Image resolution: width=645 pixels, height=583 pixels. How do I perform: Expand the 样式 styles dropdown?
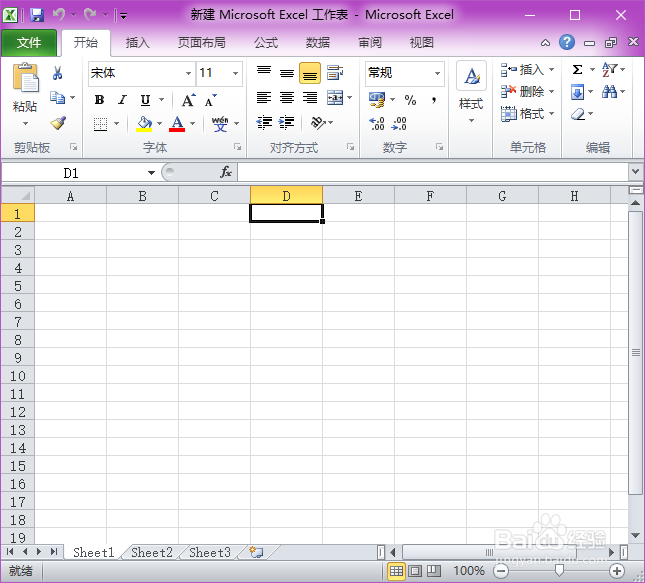(471, 120)
